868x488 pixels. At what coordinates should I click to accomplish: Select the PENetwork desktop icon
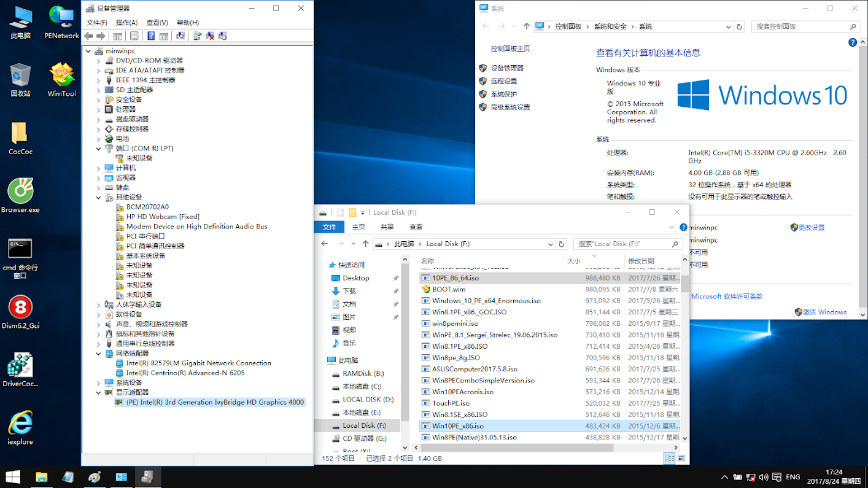[x=61, y=23]
